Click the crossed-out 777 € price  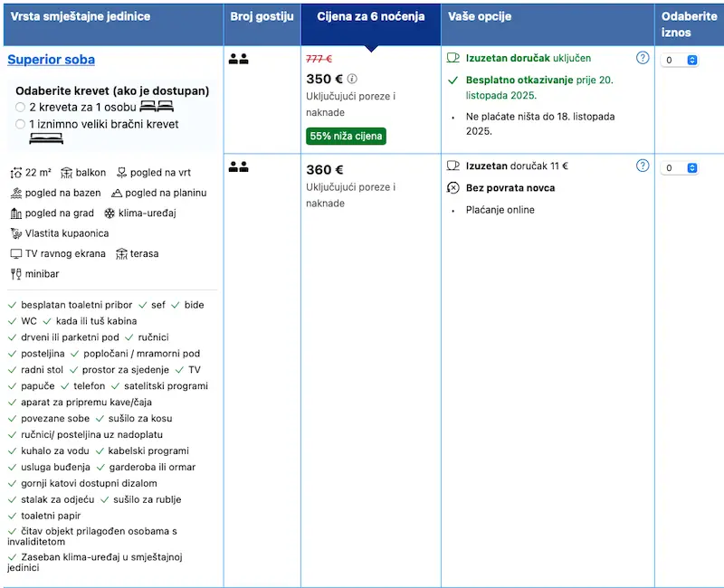click(319, 59)
